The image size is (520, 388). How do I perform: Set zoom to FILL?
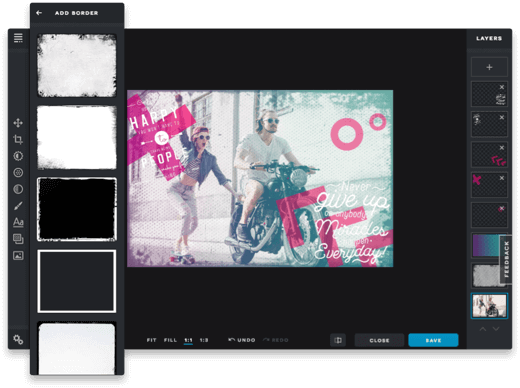[170, 340]
